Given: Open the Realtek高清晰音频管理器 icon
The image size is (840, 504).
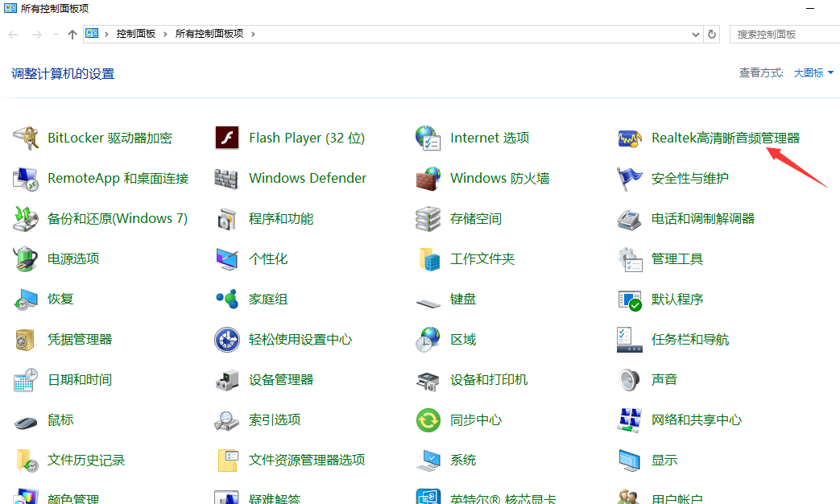Looking at the screenshot, I should pyautogui.click(x=630, y=138).
